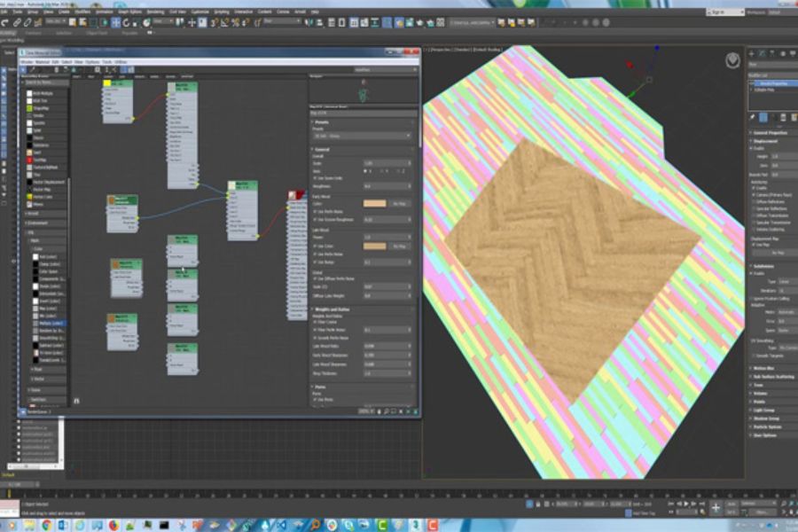Image resolution: width=798 pixels, height=532 pixels.
Task: Open the Presets dropdown in wood parameters
Action: click(363, 136)
